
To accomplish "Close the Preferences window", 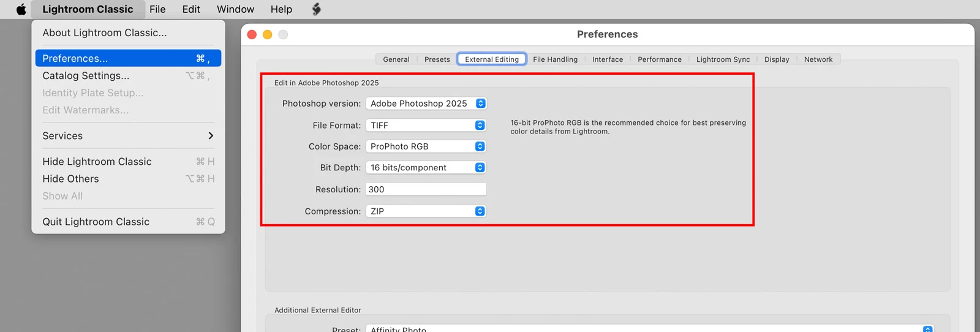I will [x=252, y=34].
